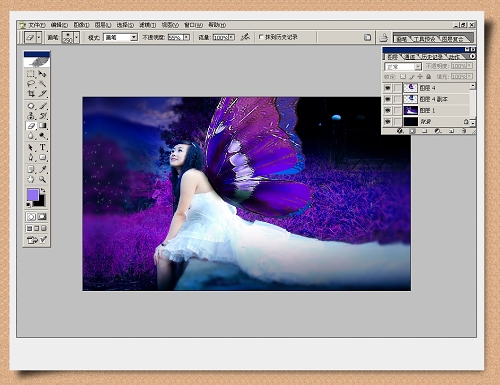This screenshot has height=385, width=500.
Task: Select the Rectangle shape tool
Action: tap(42, 157)
